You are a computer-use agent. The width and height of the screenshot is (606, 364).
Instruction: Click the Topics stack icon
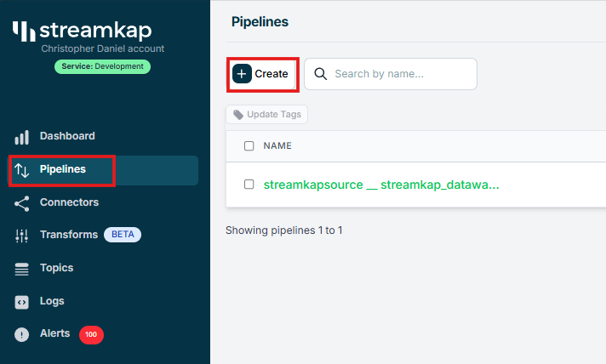click(21, 269)
